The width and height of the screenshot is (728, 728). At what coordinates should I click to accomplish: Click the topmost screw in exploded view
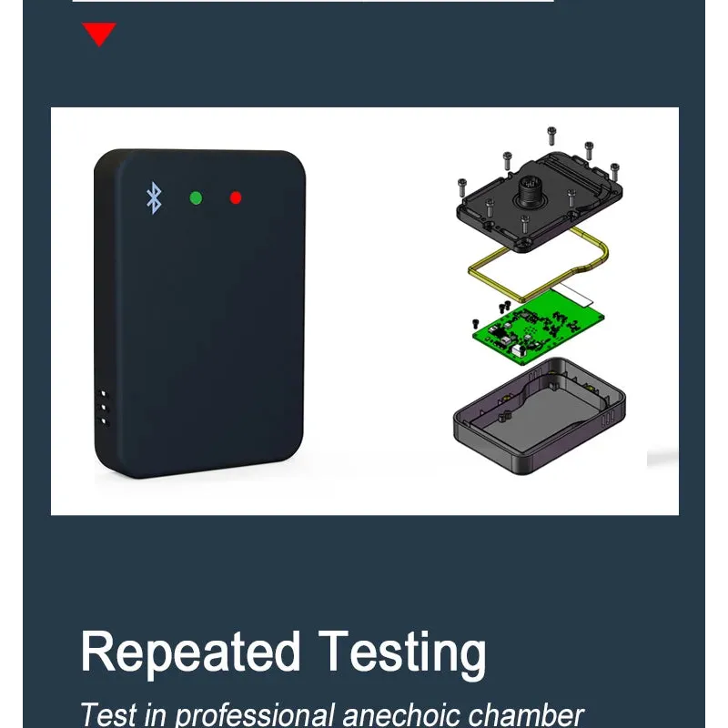point(551,136)
